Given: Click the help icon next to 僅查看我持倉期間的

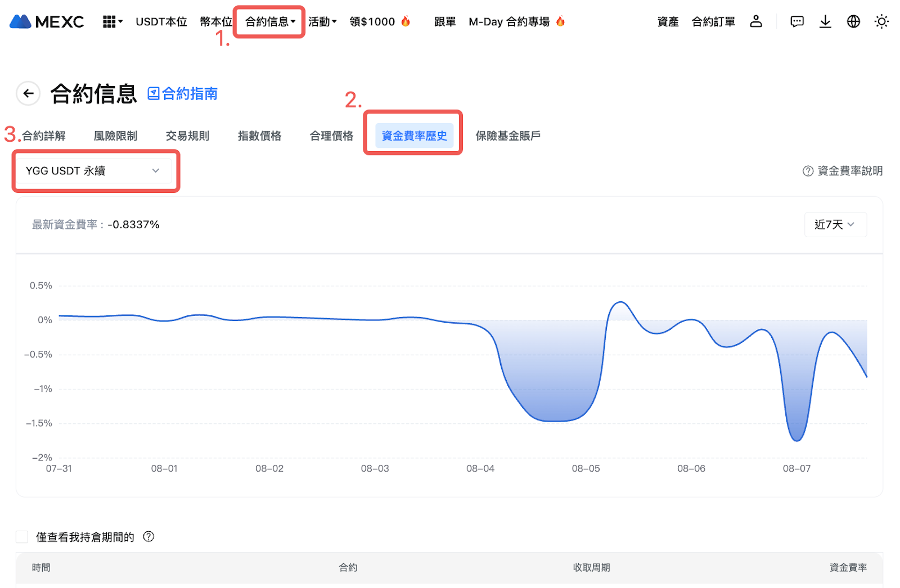Looking at the screenshot, I should coord(149,537).
